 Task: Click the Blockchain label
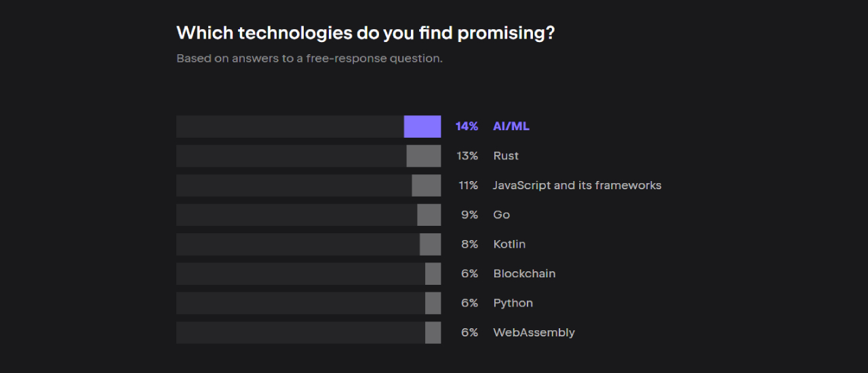coord(524,274)
